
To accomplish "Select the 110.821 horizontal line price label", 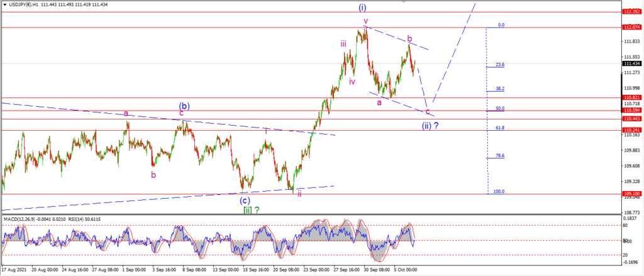I will (631, 97).
